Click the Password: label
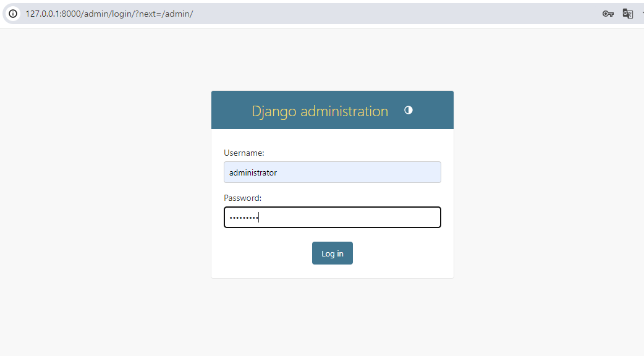644x356 pixels. [x=243, y=198]
